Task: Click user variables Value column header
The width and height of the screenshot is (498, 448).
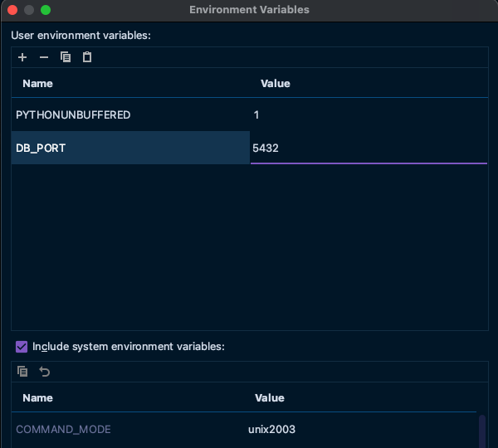Action: [276, 84]
